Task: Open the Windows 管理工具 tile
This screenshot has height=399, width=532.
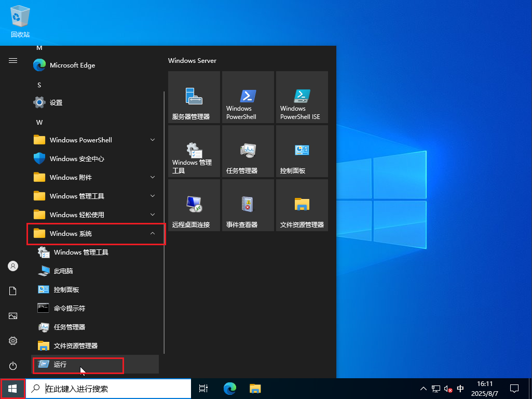Action: [194, 151]
